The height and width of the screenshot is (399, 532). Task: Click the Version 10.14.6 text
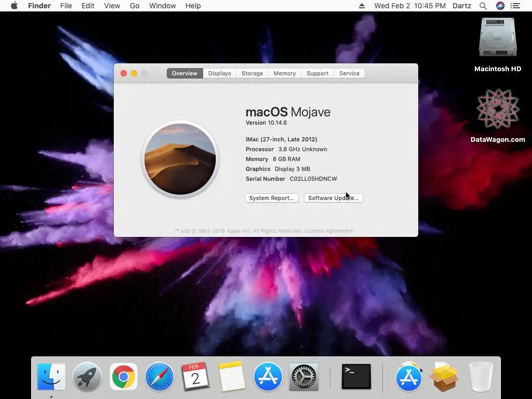(267, 123)
